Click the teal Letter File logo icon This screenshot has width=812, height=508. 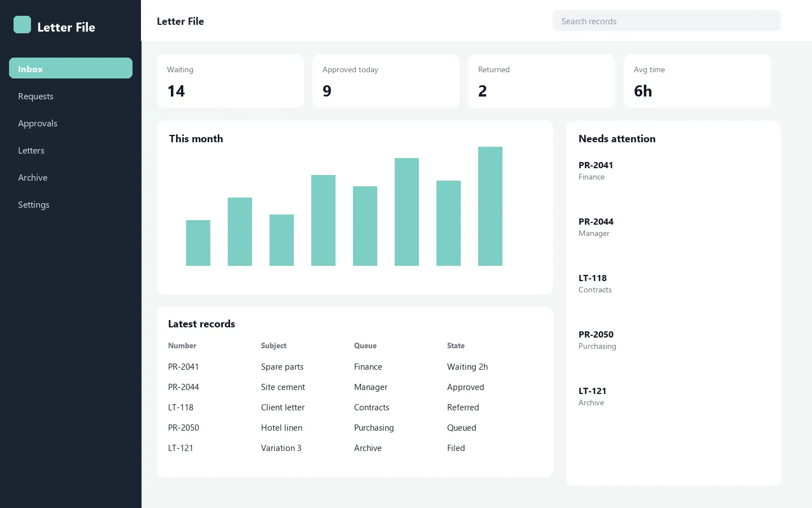pos(22,25)
